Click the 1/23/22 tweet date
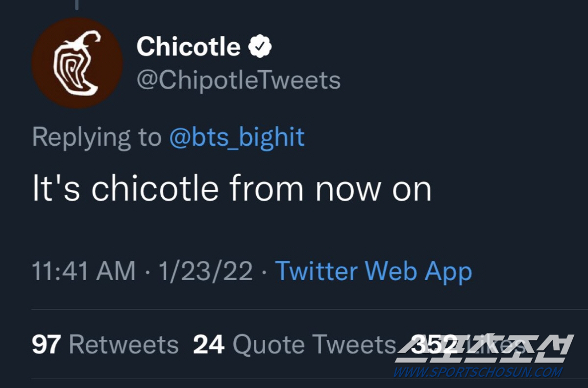This screenshot has width=588, height=388. coord(205,271)
